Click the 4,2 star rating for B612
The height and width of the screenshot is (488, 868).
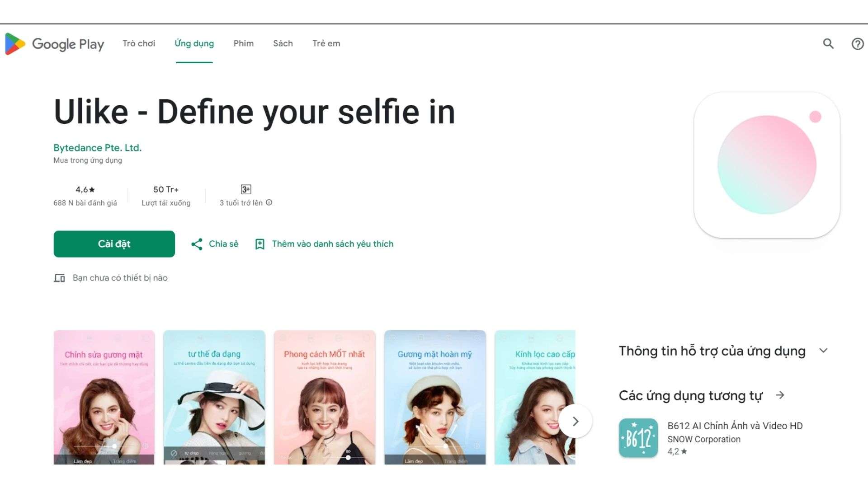click(x=677, y=451)
